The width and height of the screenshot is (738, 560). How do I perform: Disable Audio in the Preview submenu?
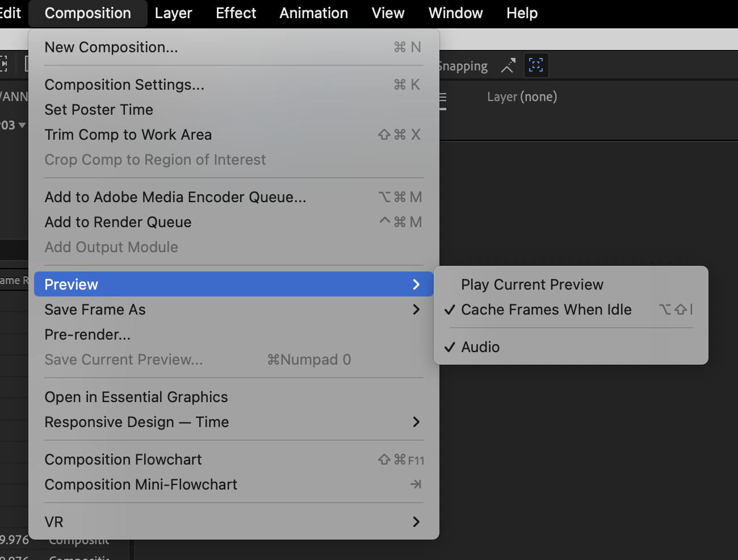[480, 346]
